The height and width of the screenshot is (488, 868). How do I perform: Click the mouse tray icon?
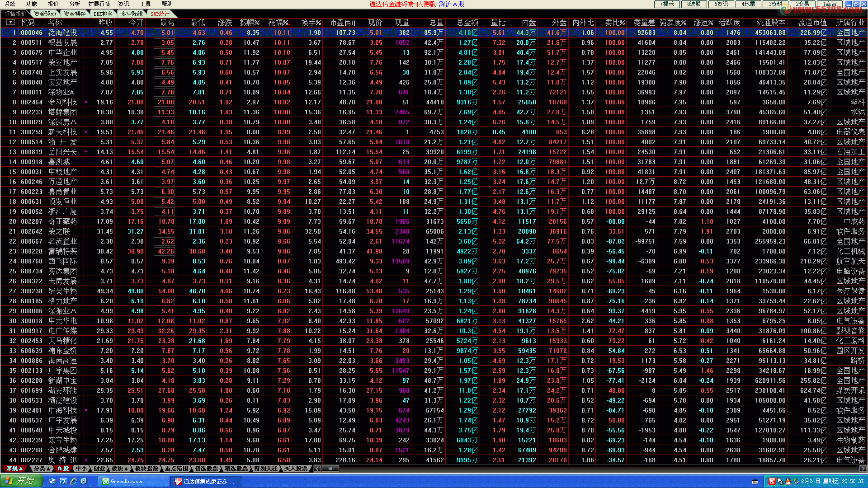(x=780, y=481)
